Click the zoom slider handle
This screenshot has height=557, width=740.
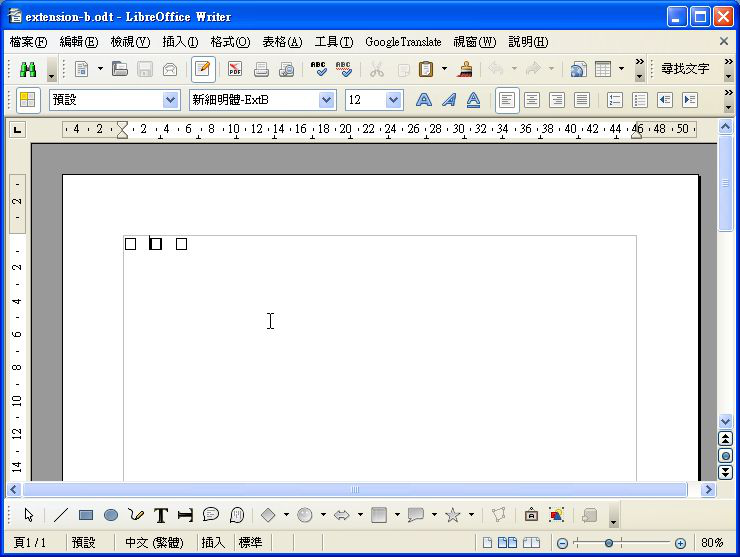point(609,543)
